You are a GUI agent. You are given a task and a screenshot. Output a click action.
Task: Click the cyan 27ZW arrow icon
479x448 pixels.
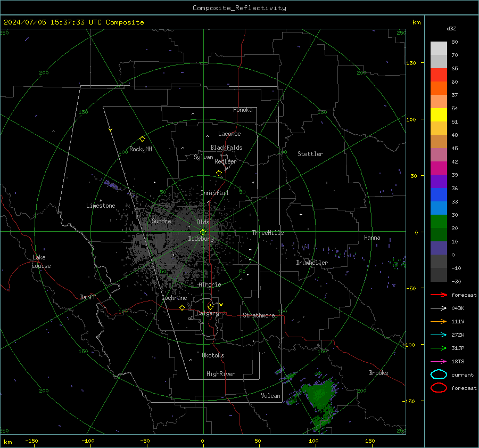[x=439, y=335]
